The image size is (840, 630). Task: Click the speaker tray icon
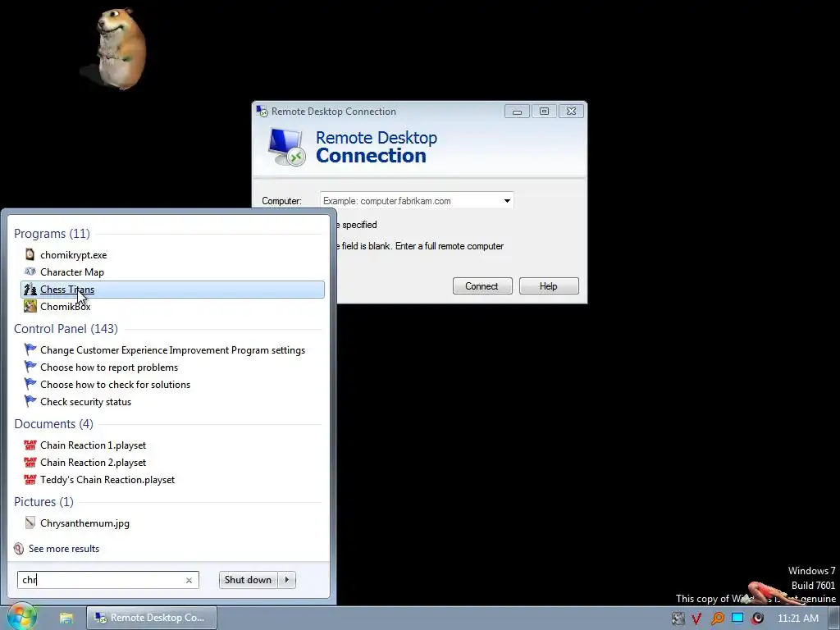(x=757, y=619)
